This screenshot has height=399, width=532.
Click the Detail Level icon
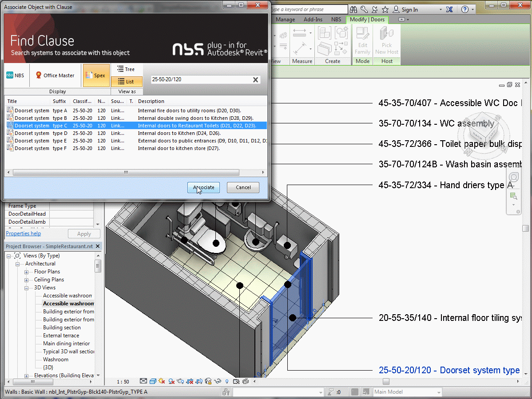point(143,381)
